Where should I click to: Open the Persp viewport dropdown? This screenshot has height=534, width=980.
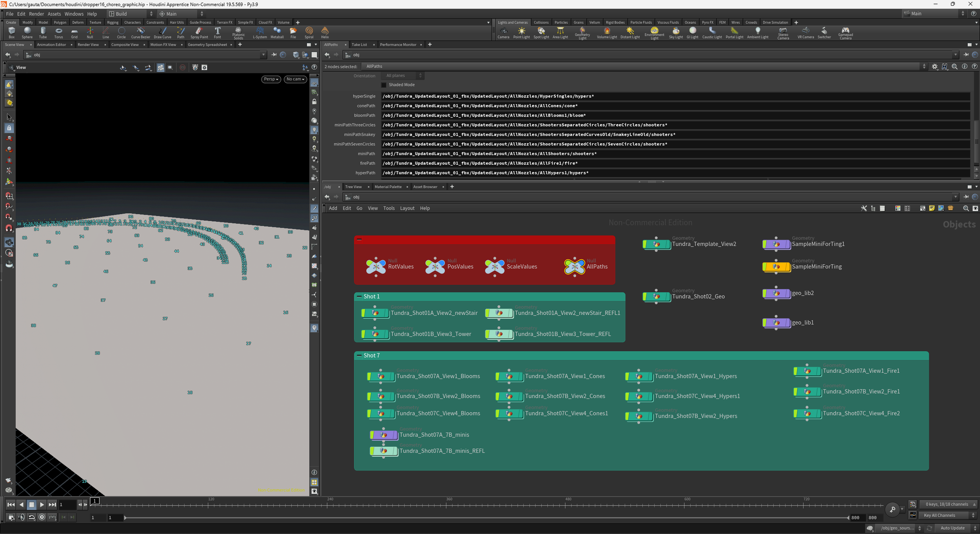[x=271, y=79]
